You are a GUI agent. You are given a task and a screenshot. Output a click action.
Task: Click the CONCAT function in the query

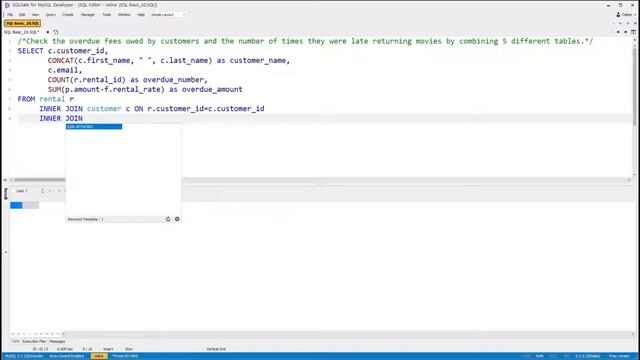coord(60,60)
